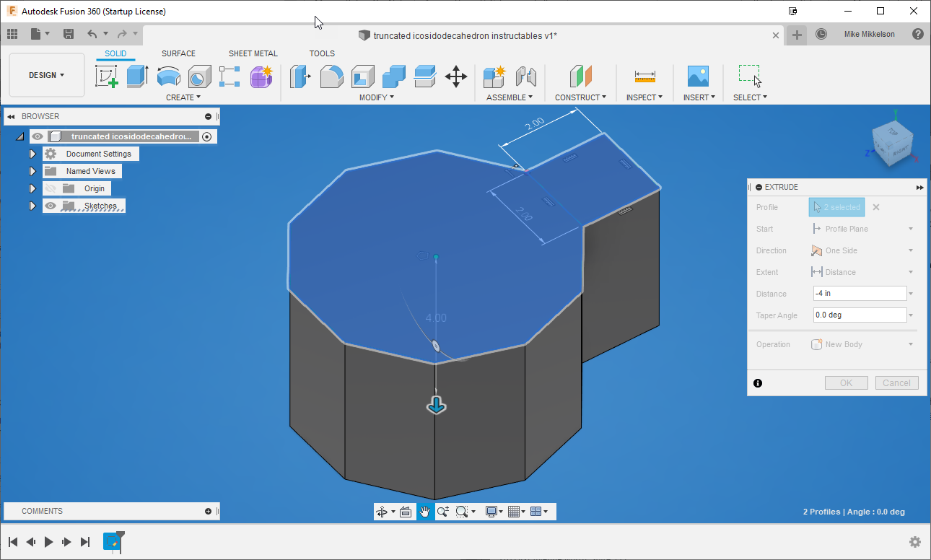Activate the Press Pull tool

pos(300,76)
